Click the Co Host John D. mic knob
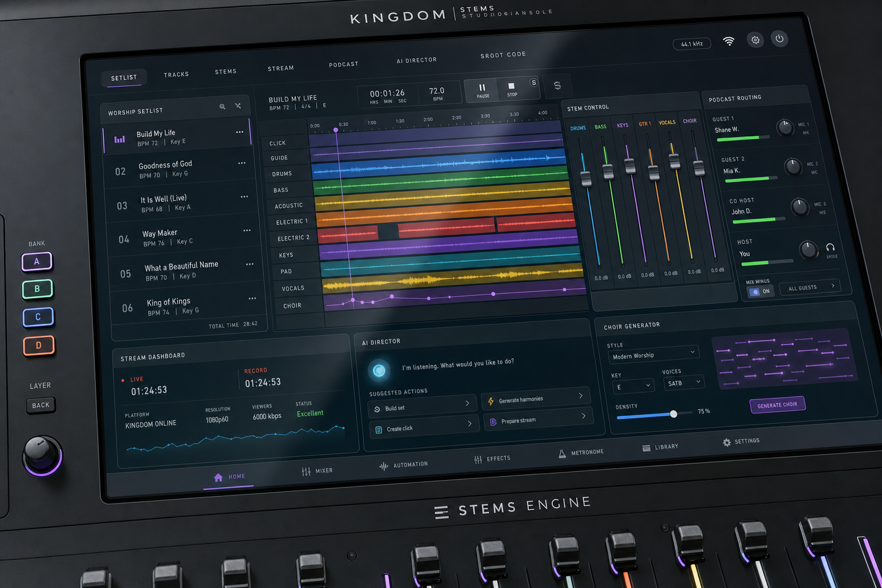 [x=800, y=207]
